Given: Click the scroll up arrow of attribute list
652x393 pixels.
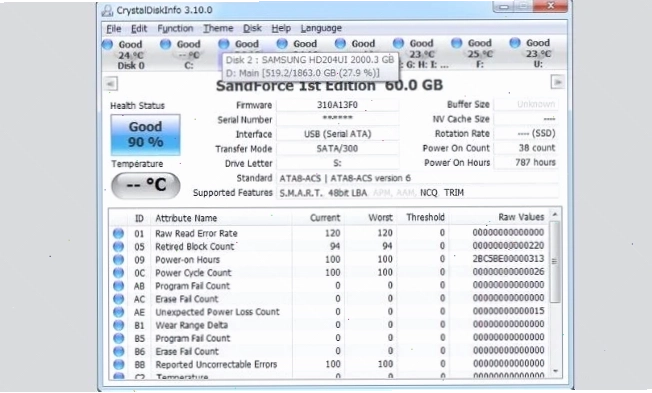Looking at the screenshot, I should 555,215.
